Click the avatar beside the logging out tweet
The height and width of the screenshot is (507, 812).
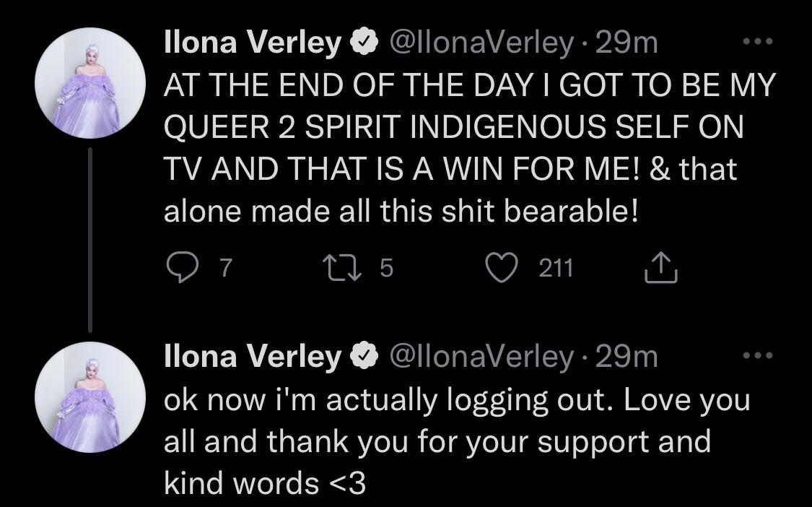tap(90, 396)
